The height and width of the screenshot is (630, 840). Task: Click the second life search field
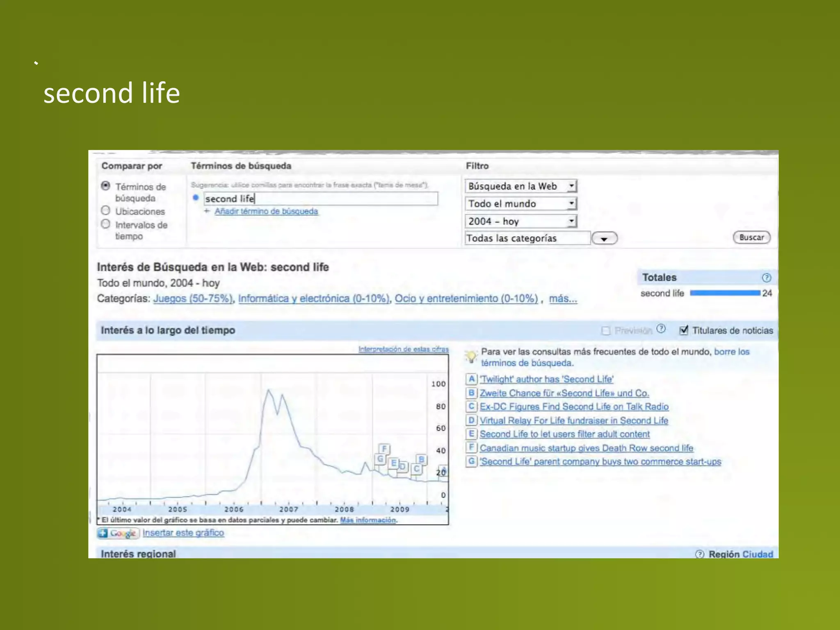[x=320, y=199]
